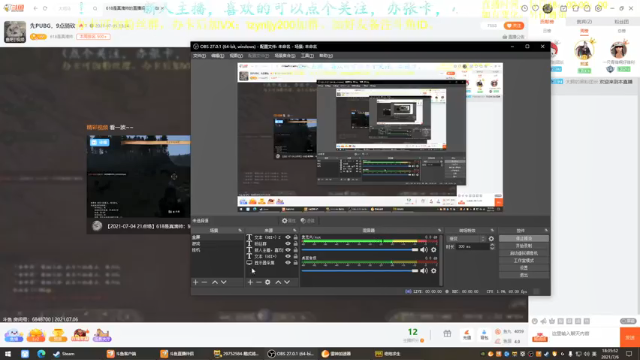Remove the selected scene with the minus icon
This screenshot has width=640, height=360.
tap(204, 282)
